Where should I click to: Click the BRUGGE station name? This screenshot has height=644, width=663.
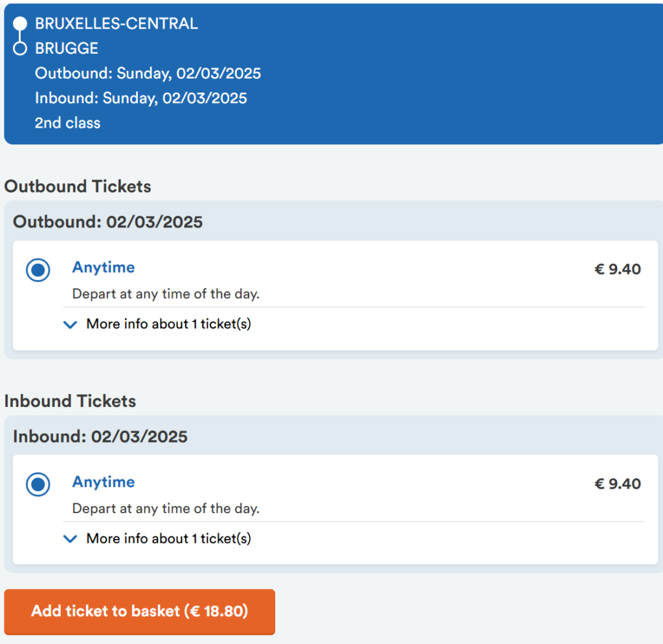pos(67,49)
